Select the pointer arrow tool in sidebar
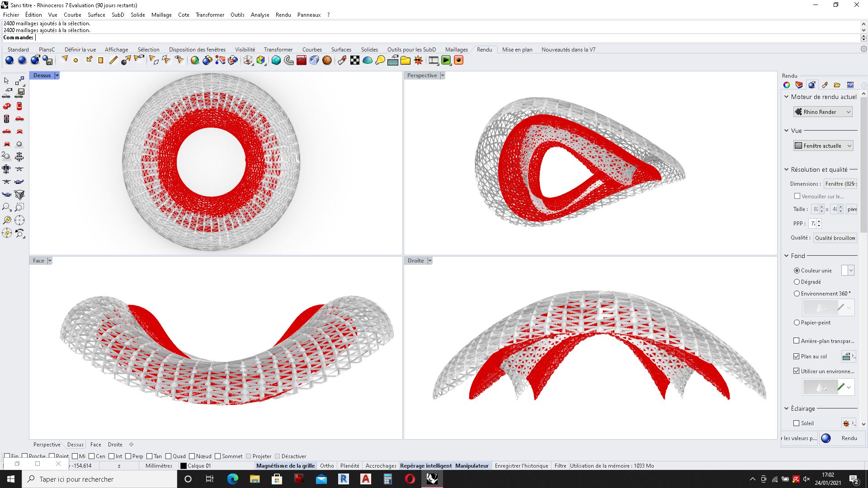The height and width of the screenshot is (488, 868). tap(6, 80)
